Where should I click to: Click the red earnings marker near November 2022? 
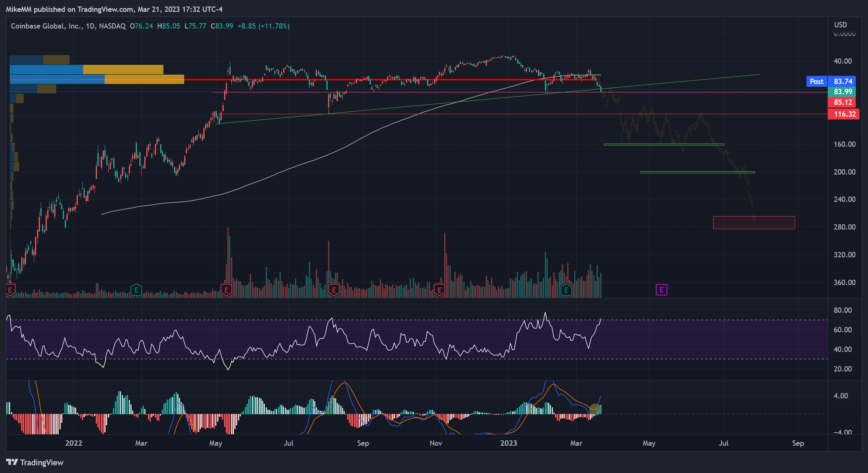439,290
